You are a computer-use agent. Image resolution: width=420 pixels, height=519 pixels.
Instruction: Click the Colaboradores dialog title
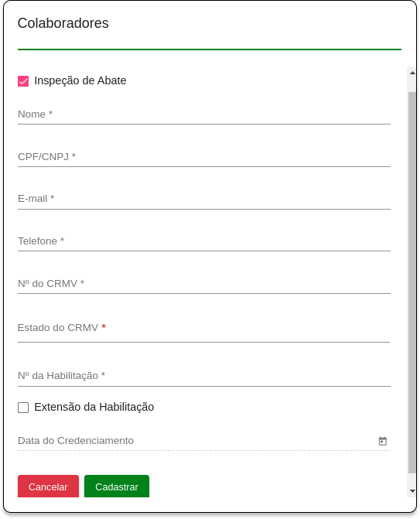pos(63,23)
